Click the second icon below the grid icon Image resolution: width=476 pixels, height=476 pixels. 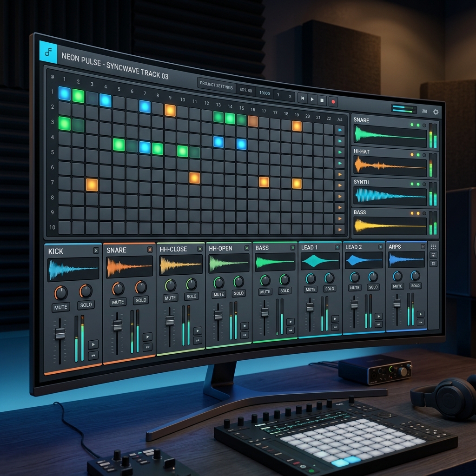434,255
